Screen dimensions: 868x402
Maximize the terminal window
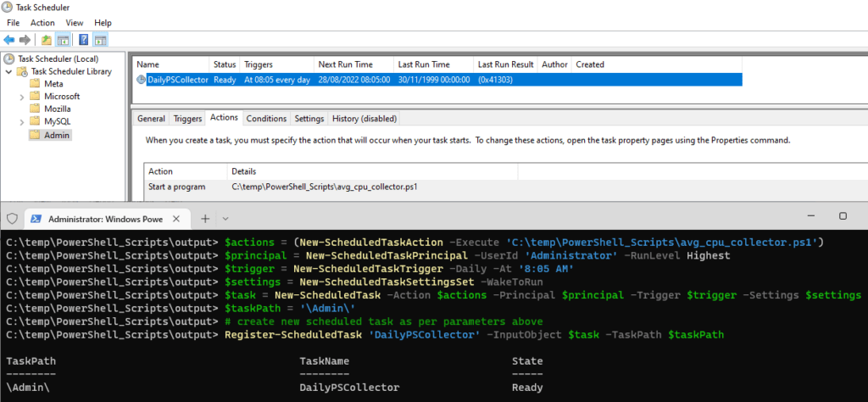coord(843,216)
